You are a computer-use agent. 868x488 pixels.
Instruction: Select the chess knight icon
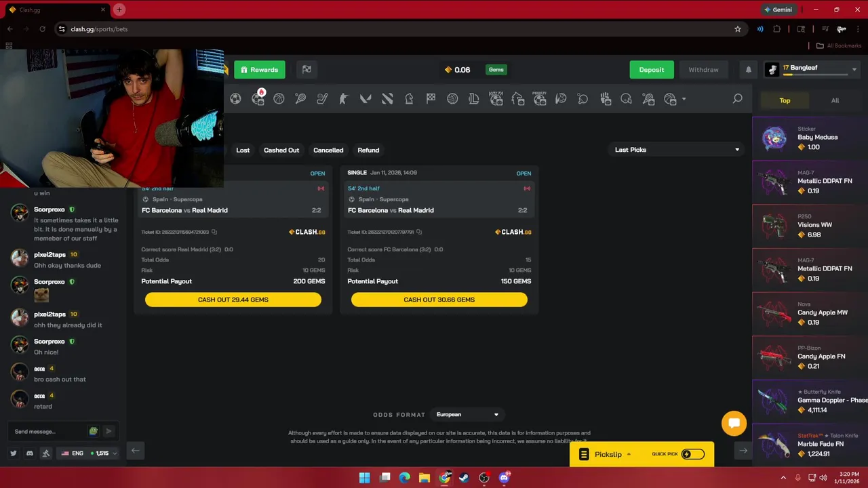[x=409, y=99]
